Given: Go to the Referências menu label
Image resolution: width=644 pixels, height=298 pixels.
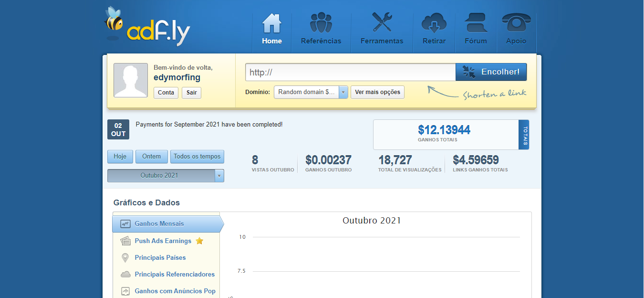Looking at the screenshot, I should click(x=321, y=41).
